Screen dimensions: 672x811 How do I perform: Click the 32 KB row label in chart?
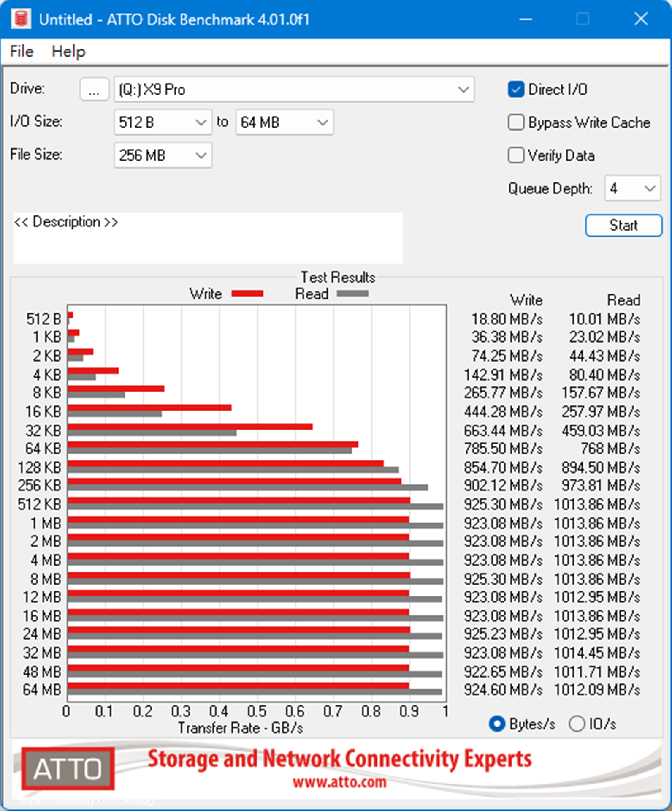(43, 431)
